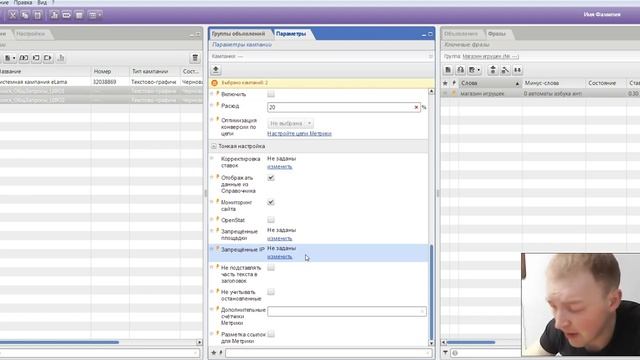Click the third icon in campaigns panel toolbar
This screenshot has height=360, width=640.
pyautogui.click(x=36, y=58)
